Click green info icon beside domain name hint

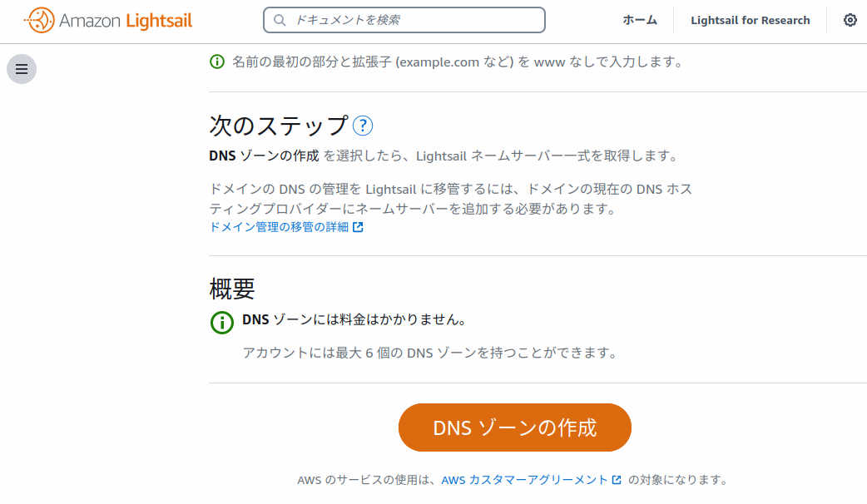pos(217,62)
